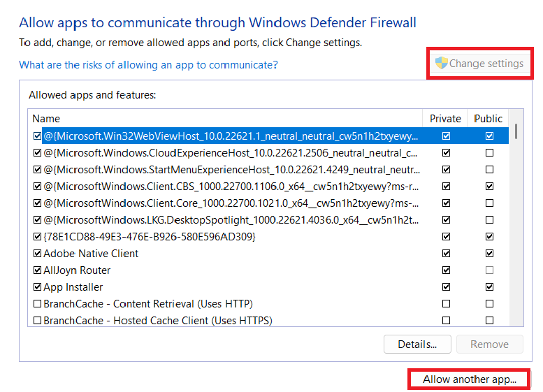Click the Public column header
The height and width of the screenshot is (392, 543).
(x=488, y=119)
